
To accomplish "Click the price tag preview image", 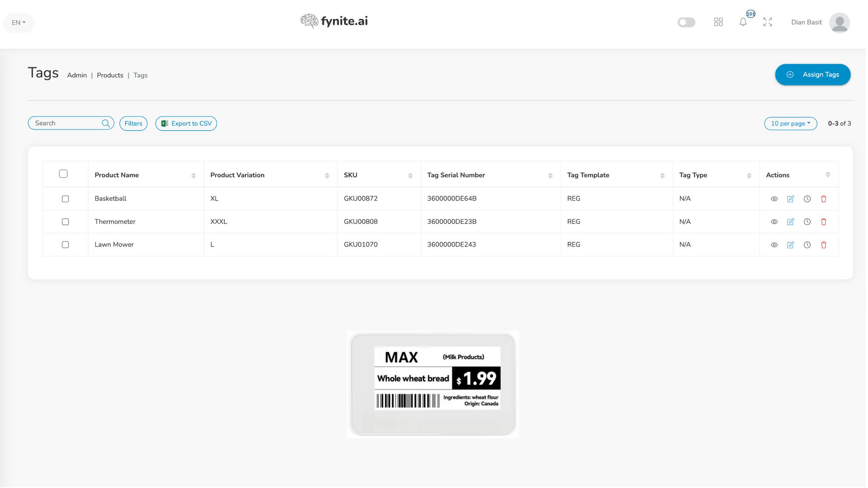I will point(434,385).
